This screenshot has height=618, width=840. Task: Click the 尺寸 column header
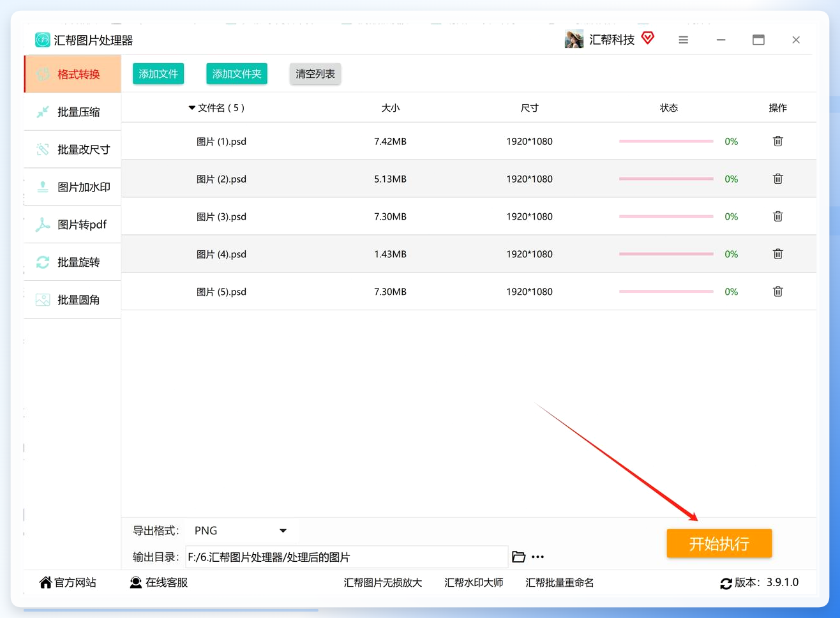[529, 108]
